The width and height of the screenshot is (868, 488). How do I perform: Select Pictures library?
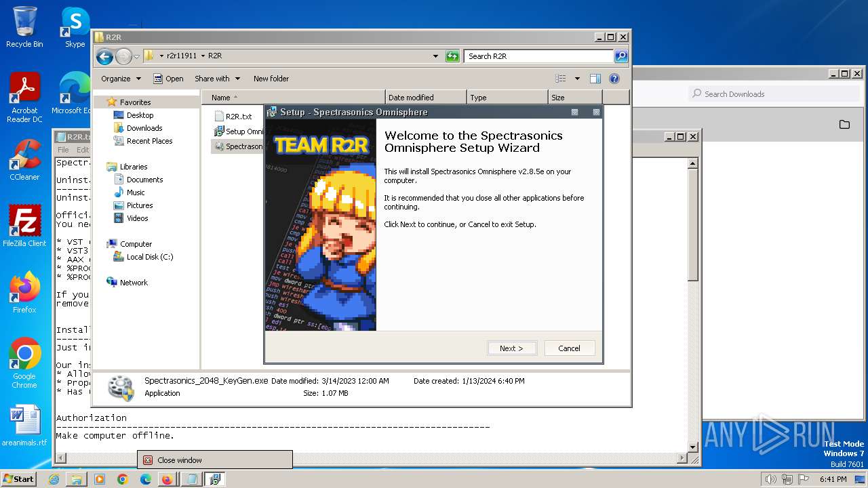(140, 205)
